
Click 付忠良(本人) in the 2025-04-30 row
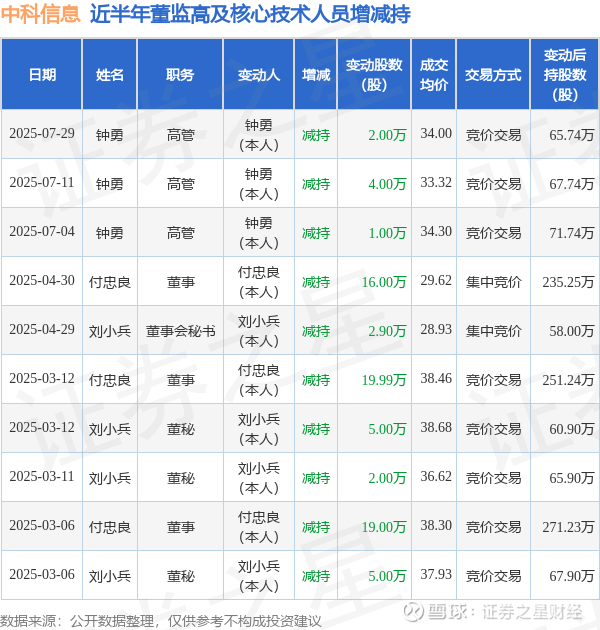point(258,282)
